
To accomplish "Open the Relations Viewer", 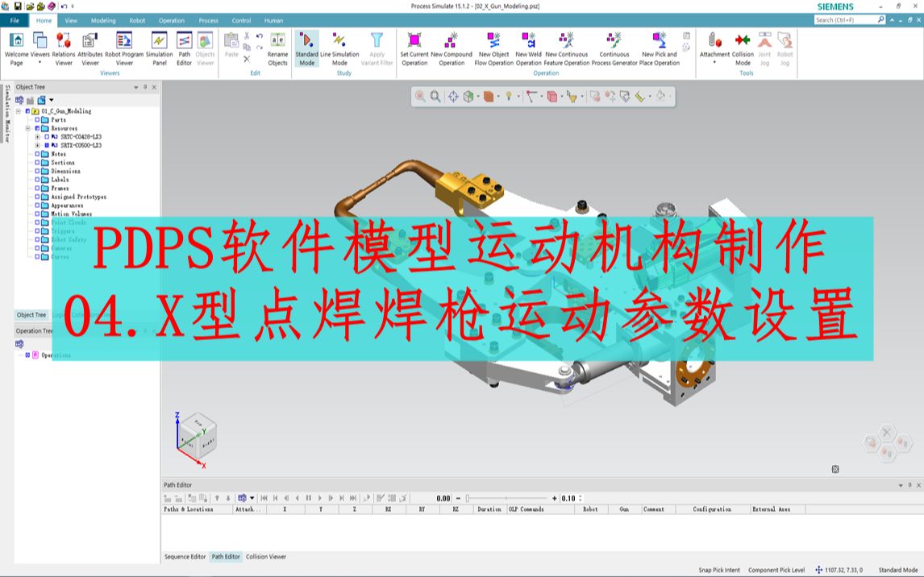I will click(62, 44).
